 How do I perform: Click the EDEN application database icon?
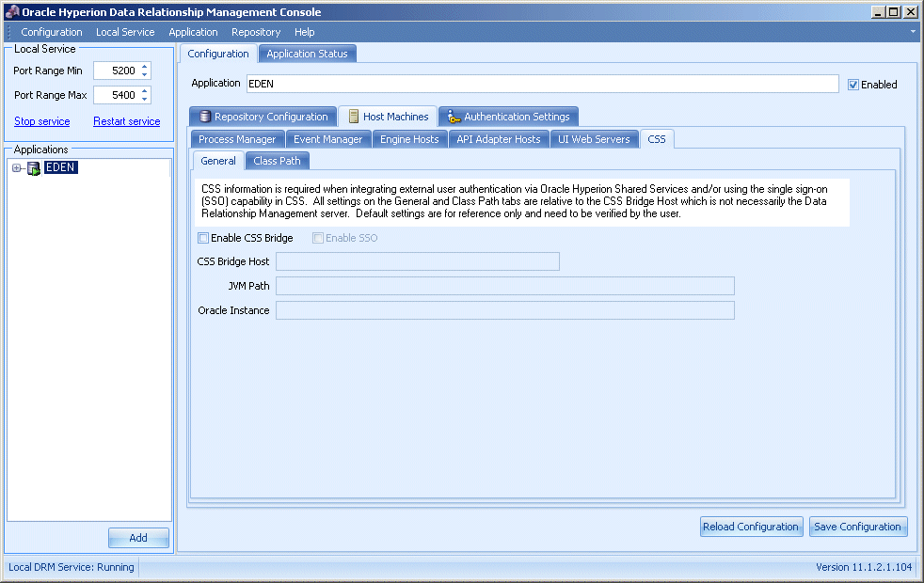click(34, 168)
